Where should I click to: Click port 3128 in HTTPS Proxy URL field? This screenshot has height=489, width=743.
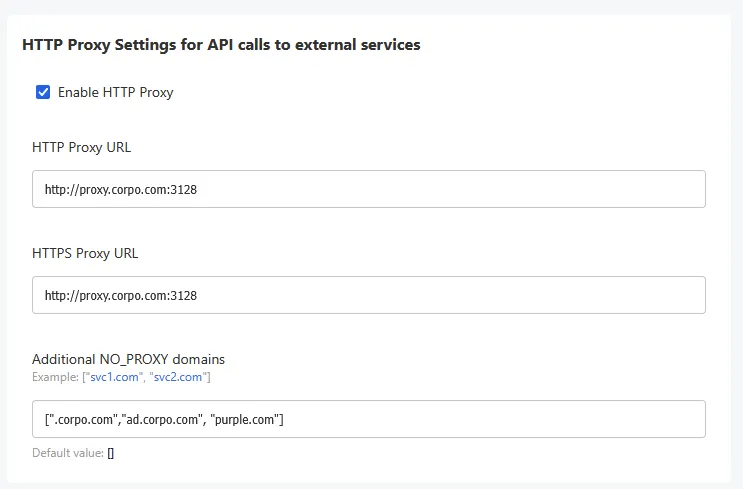(183, 296)
